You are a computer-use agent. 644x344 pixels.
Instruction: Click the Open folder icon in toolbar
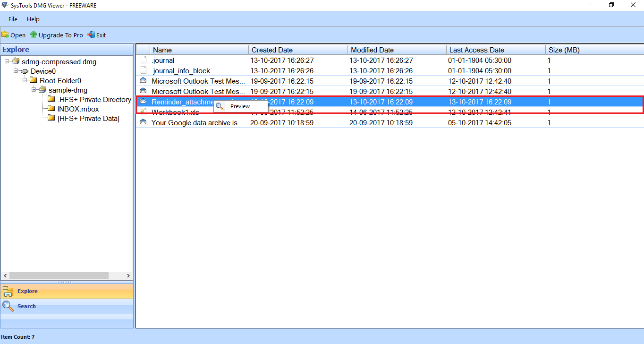[5, 34]
